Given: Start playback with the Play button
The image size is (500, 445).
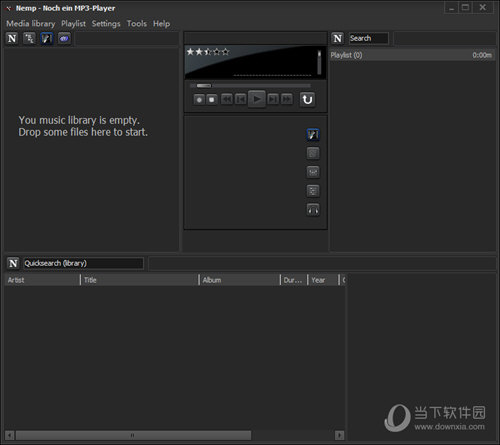Looking at the screenshot, I should [257, 99].
